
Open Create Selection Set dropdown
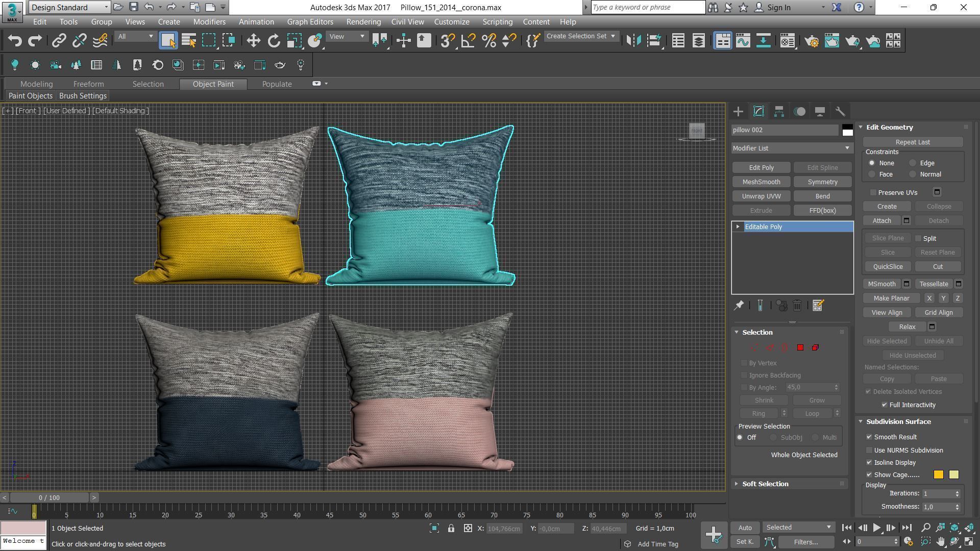click(581, 36)
